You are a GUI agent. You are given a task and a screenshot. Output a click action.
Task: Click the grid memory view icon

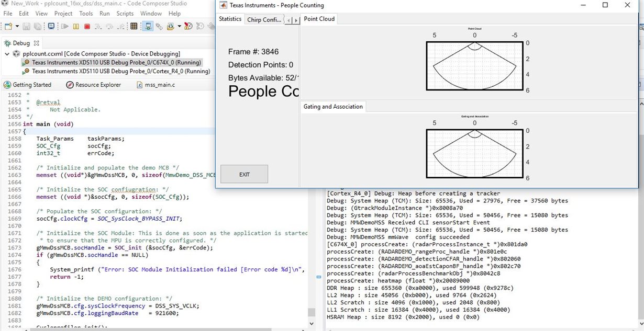tap(134, 26)
